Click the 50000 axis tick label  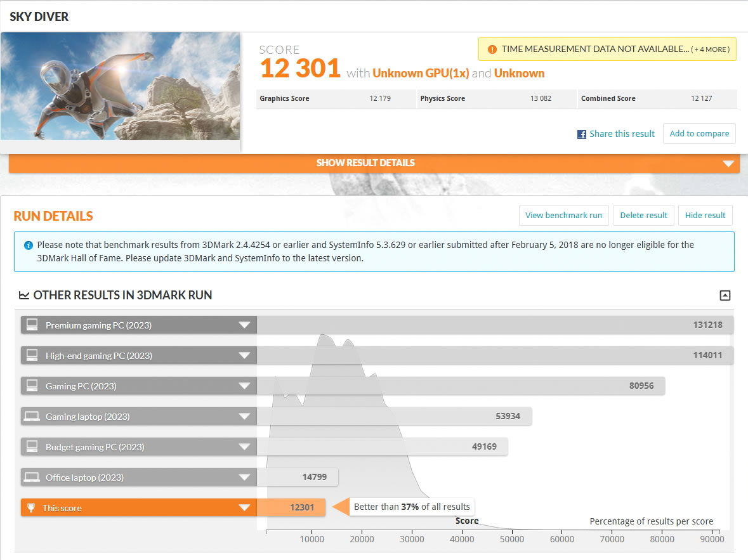click(512, 539)
